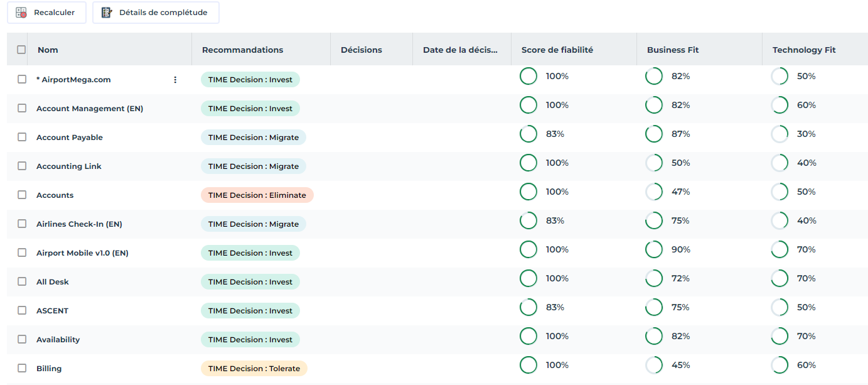Click the Recommandations column header
The image size is (868, 385).
click(242, 50)
